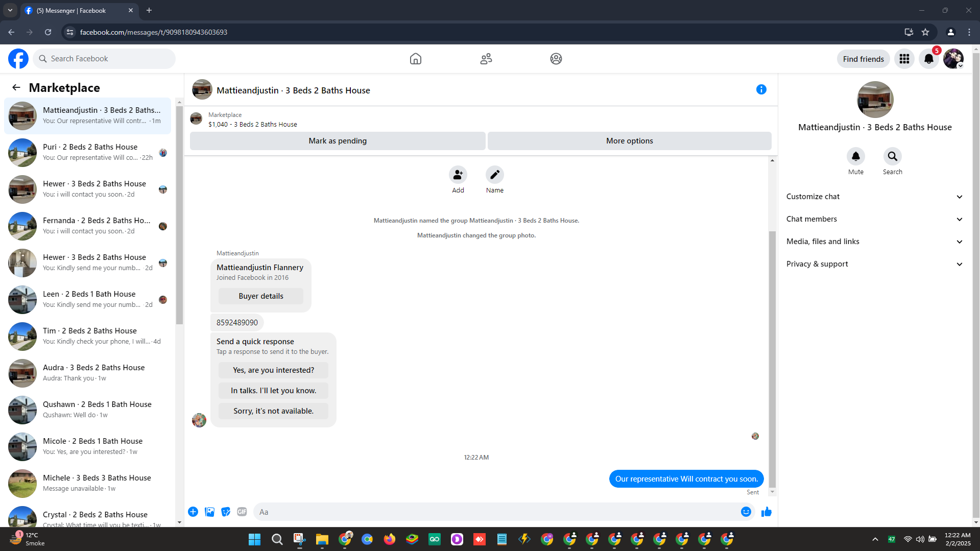The height and width of the screenshot is (551, 980).
Task: Choose a sticker icon
Action: [x=226, y=512]
